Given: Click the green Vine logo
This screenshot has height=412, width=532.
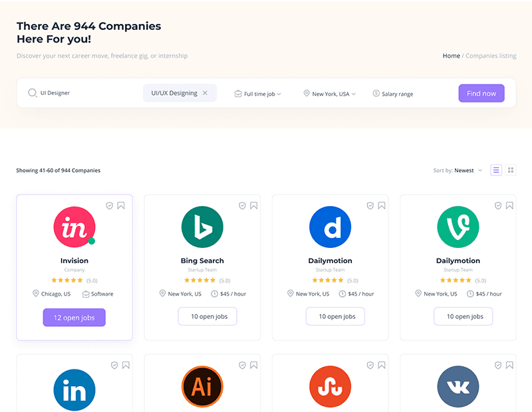Looking at the screenshot, I should [458, 227].
